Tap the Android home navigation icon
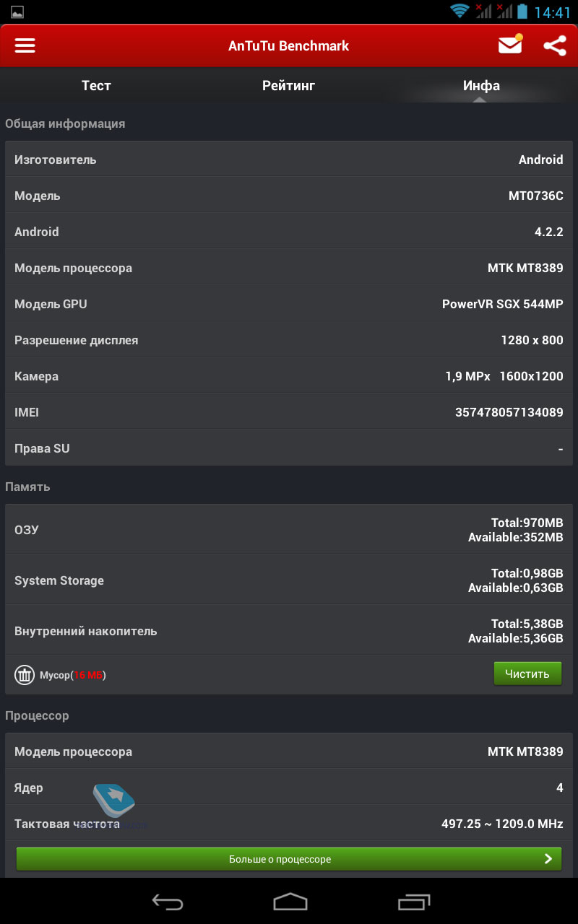The height and width of the screenshot is (924, 578). pyautogui.click(x=290, y=901)
